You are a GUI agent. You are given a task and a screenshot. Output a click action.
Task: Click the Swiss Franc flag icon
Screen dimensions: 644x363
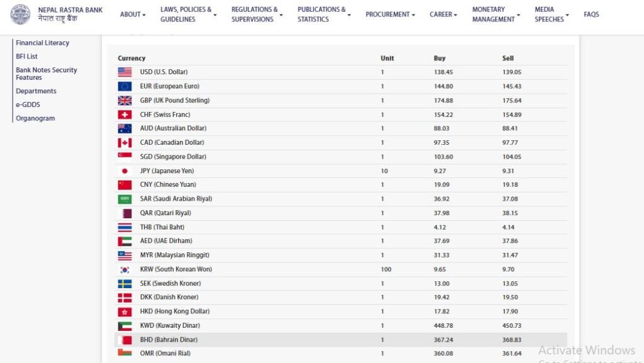click(x=125, y=114)
